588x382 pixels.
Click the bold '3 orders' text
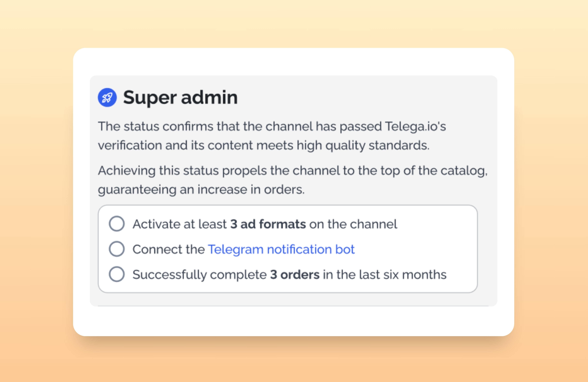point(295,275)
